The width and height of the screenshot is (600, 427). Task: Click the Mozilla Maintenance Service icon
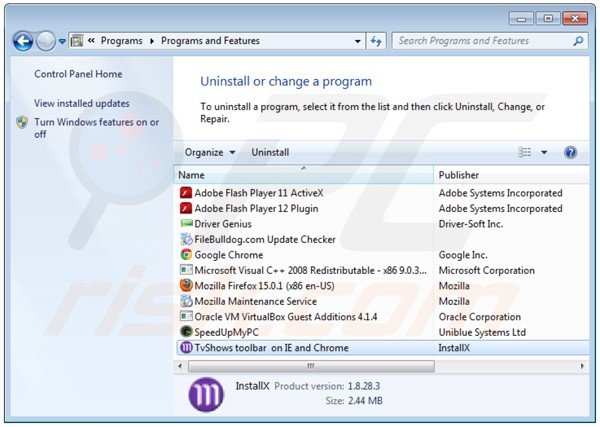[x=186, y=302]
